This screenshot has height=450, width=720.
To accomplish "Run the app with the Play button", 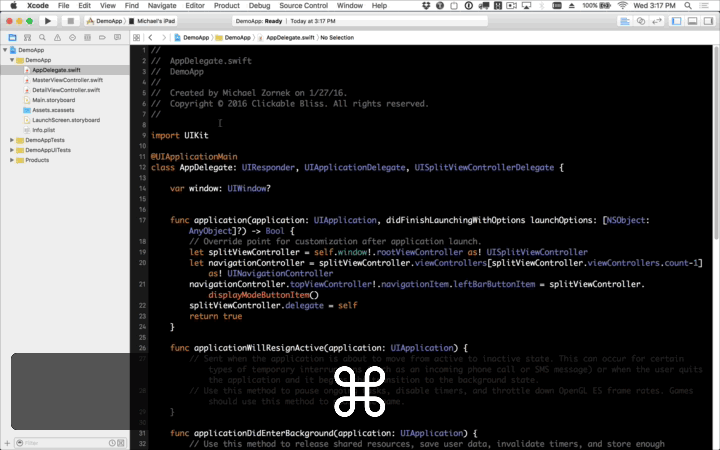I will click(x=47, y=21).
